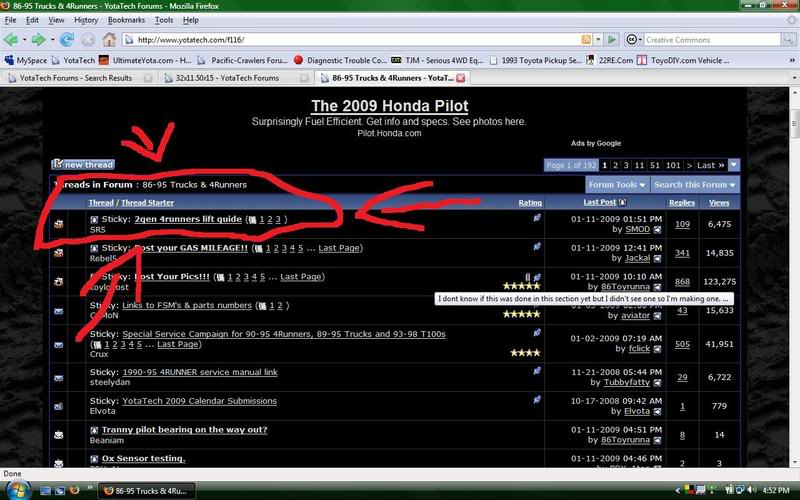Open the History menu

[x=86, y=20]
